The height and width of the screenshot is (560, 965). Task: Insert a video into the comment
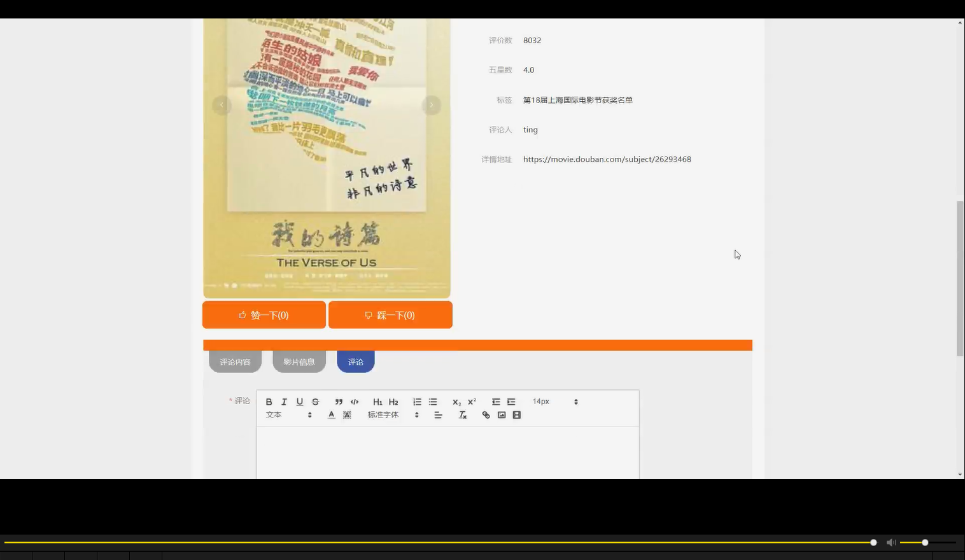517,415
